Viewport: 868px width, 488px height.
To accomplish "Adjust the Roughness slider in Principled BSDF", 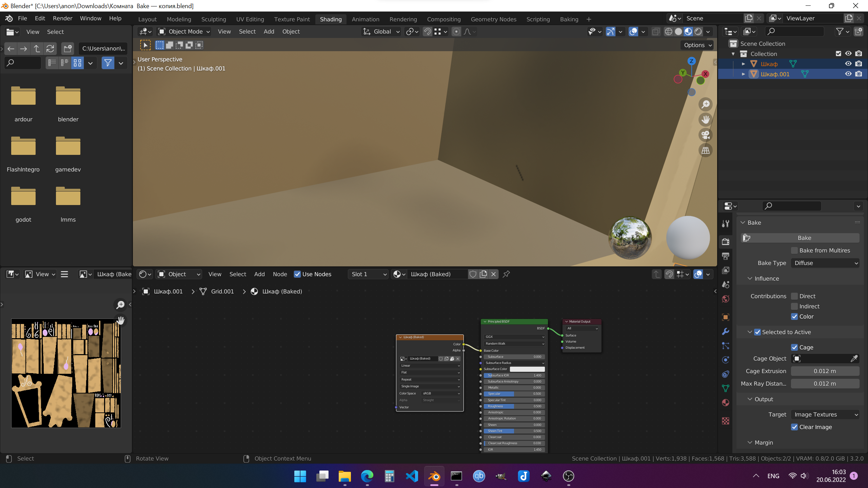I will [514, 406].
